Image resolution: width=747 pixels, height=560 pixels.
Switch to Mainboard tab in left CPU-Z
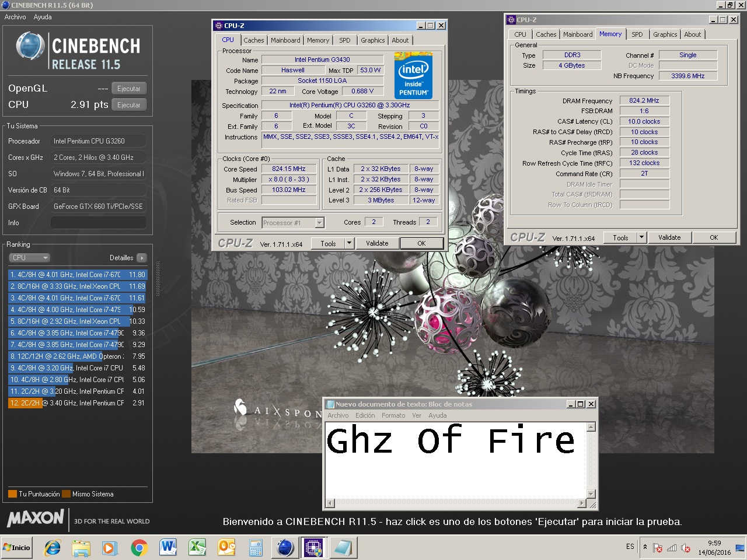tap(285, 40)
